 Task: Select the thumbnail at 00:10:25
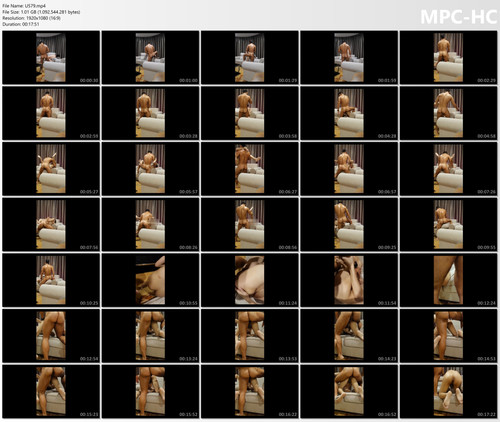pos(51,280)
